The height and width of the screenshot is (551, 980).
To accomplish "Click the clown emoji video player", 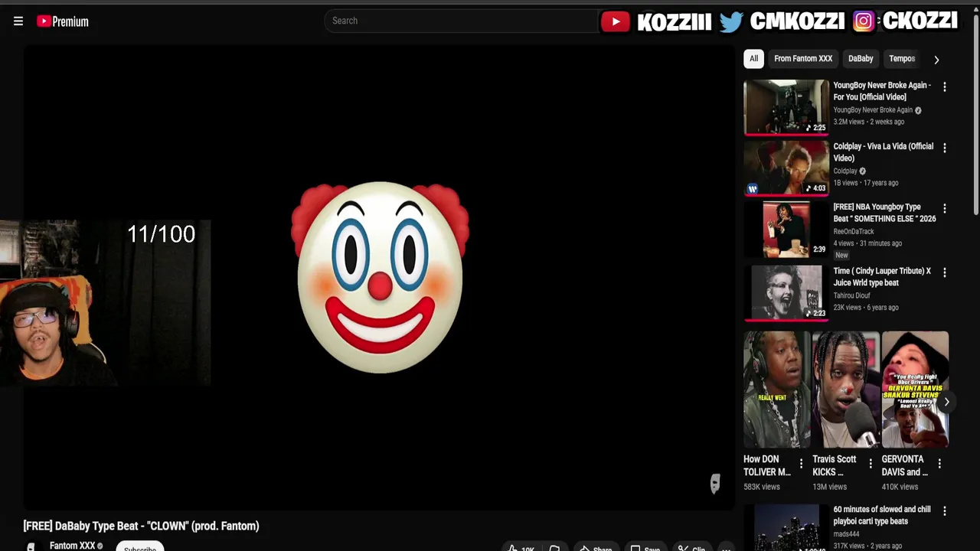I will [x=379, y=277].
